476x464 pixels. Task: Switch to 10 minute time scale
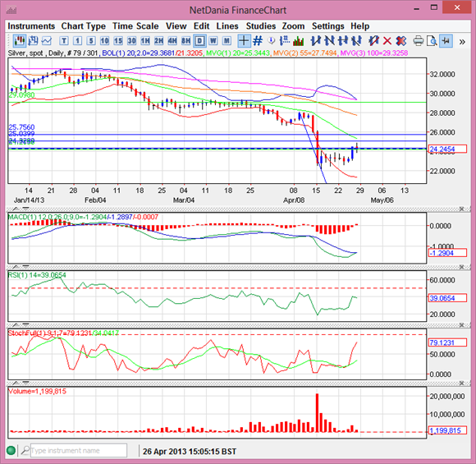point(104,41)
